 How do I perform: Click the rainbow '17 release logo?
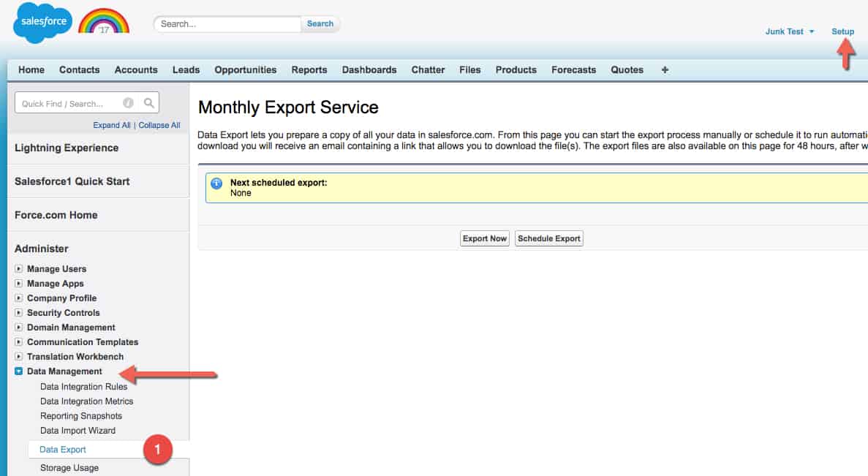104,22
